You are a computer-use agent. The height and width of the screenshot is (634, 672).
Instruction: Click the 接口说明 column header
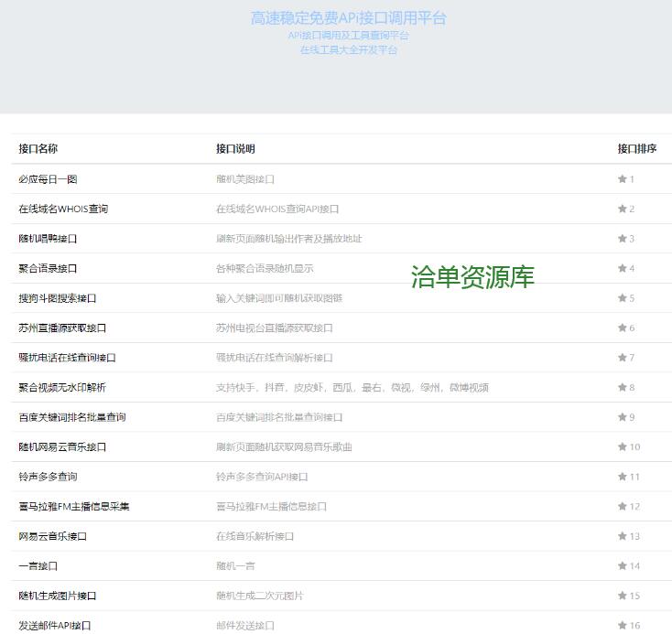coord(235,148)
